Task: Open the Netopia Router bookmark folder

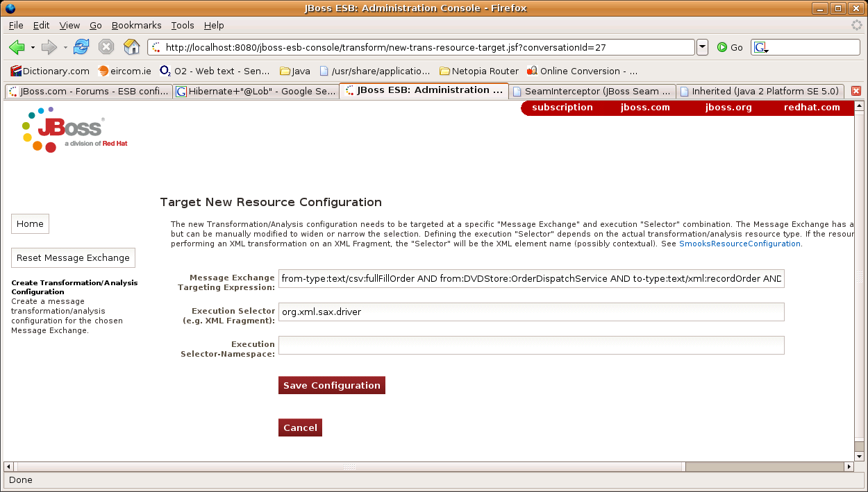Action: pyautogui.click(x=479, y=71)
